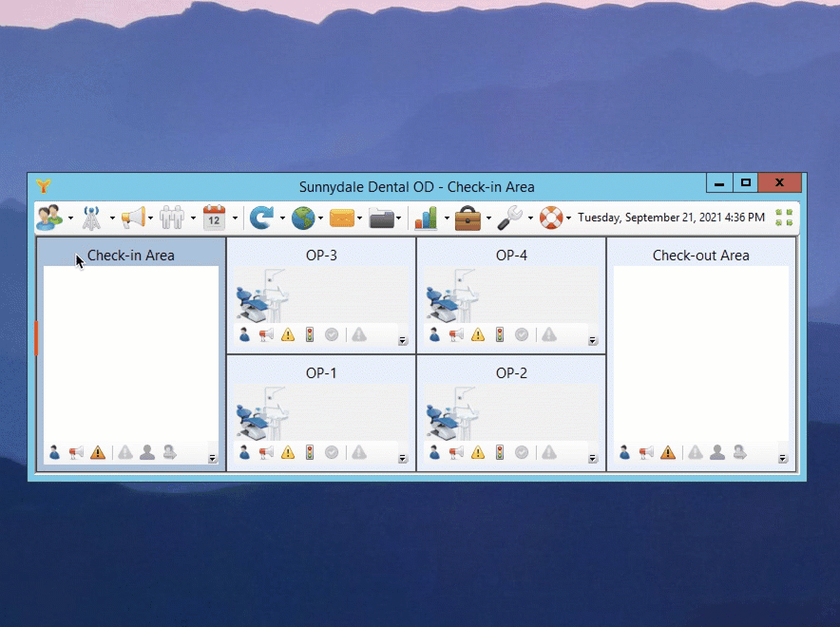Expand the life preserver help dropdown arrow
840x627 pixels.
(569, 218)
